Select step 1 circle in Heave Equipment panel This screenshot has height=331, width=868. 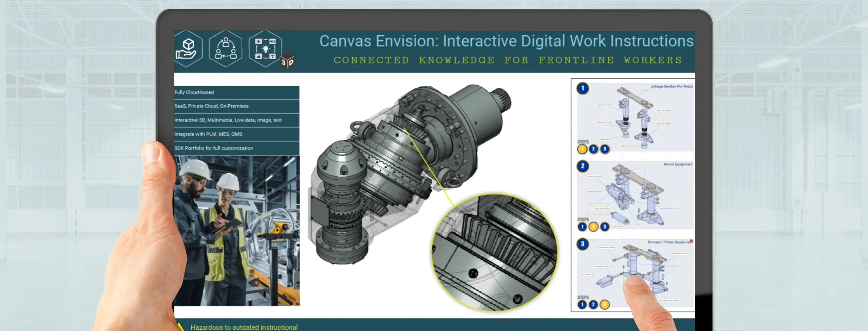point(582,227)
